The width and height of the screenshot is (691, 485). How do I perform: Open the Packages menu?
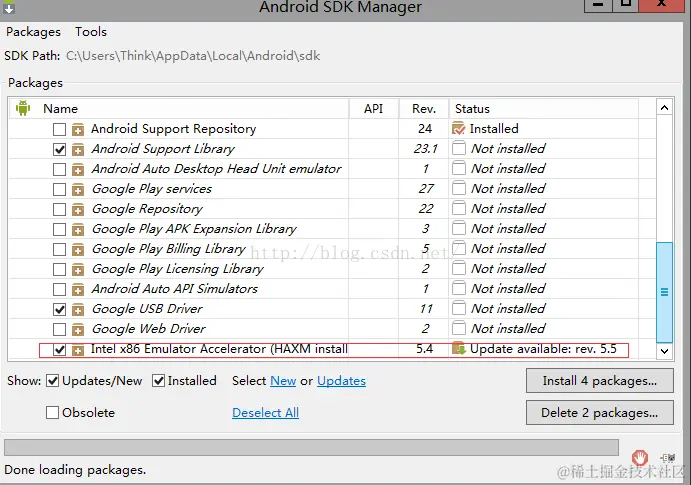pos(33,32)
